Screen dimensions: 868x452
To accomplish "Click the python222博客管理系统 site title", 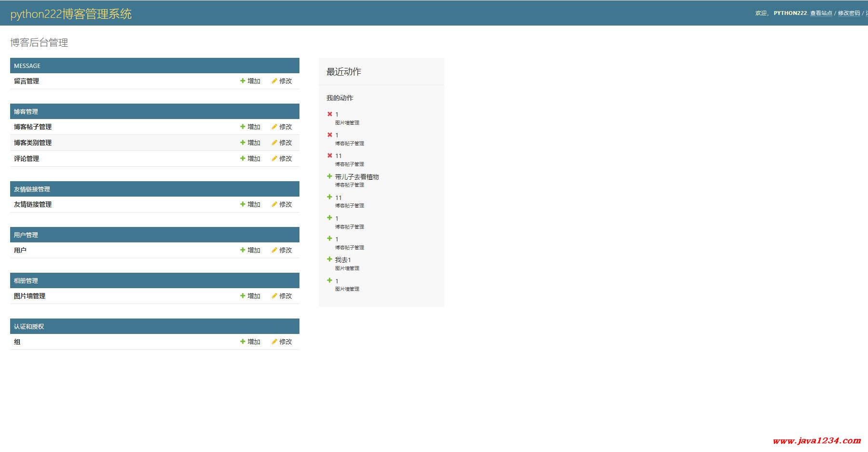I will click(x=71, y=14).
